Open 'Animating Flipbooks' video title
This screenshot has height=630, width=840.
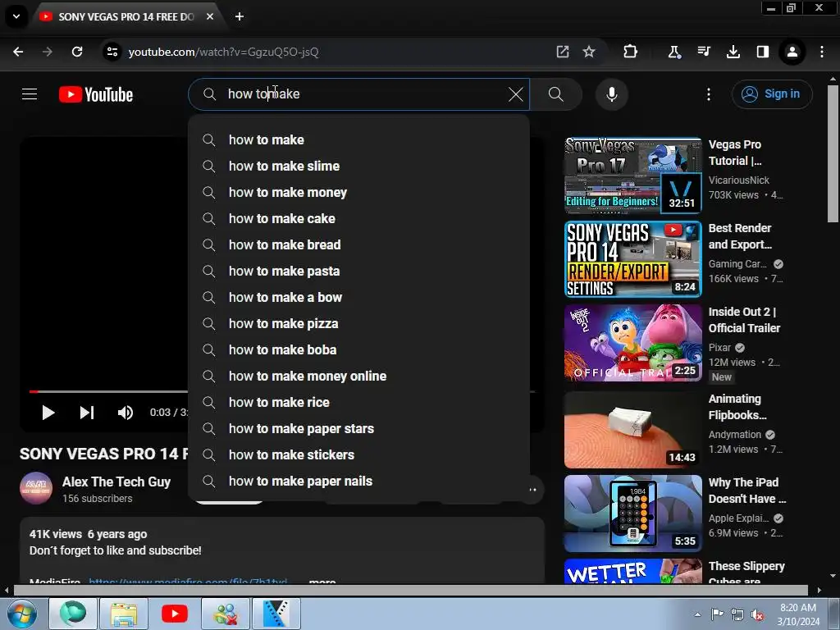737,407
